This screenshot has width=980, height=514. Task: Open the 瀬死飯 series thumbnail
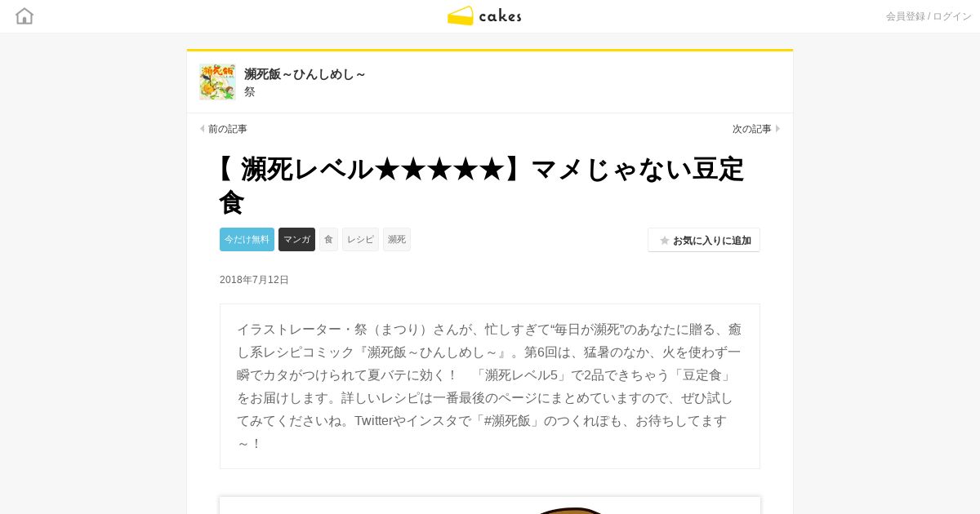coord(217,82)
